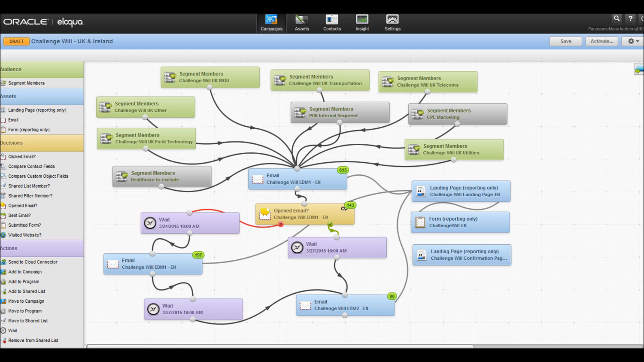Select the Opened Email? decision node on canvas
The height and width of the screenshot is (362, 644).
[305, 214]
